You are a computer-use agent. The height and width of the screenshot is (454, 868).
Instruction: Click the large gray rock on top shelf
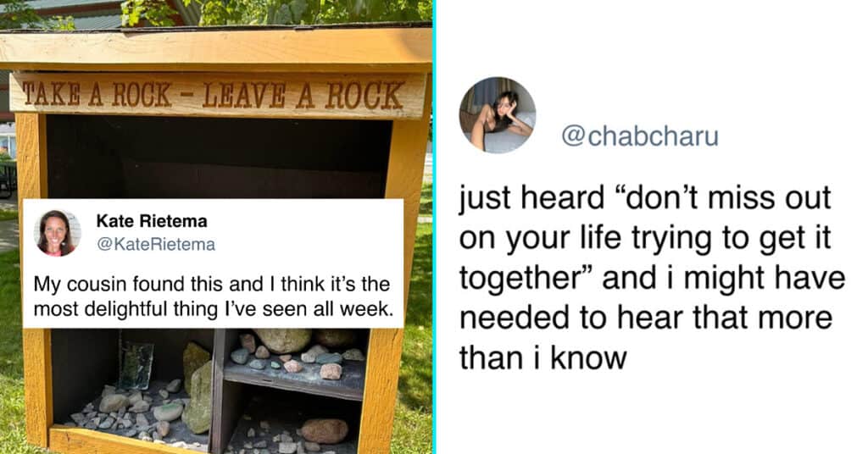coord(282,340)
